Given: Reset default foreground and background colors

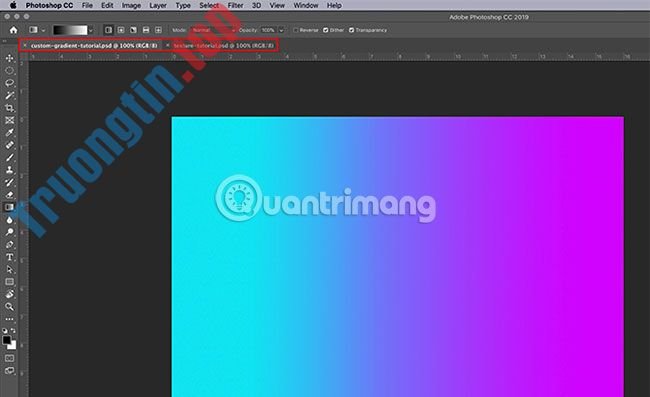Looking at the screenshot, I should point(5,331).
